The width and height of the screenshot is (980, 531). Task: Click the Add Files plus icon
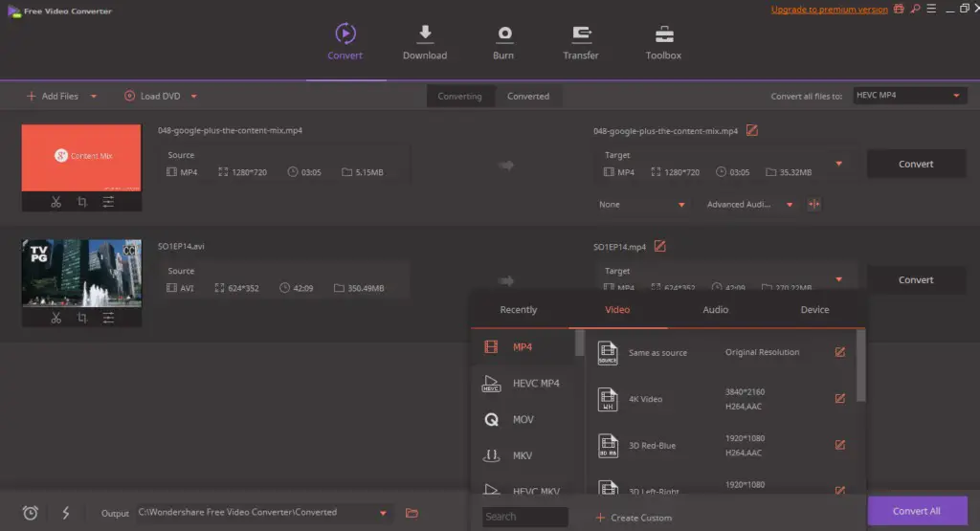click(x=31, y=97)
